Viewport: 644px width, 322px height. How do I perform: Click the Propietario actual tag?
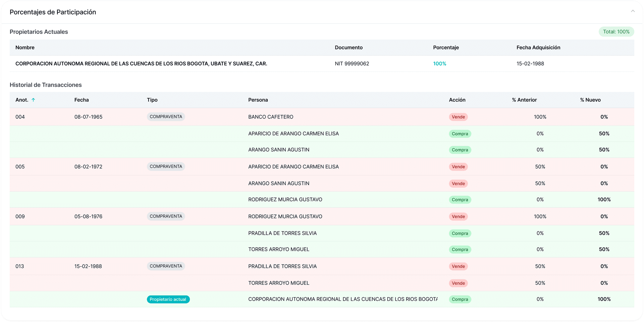tap(168, 299)
